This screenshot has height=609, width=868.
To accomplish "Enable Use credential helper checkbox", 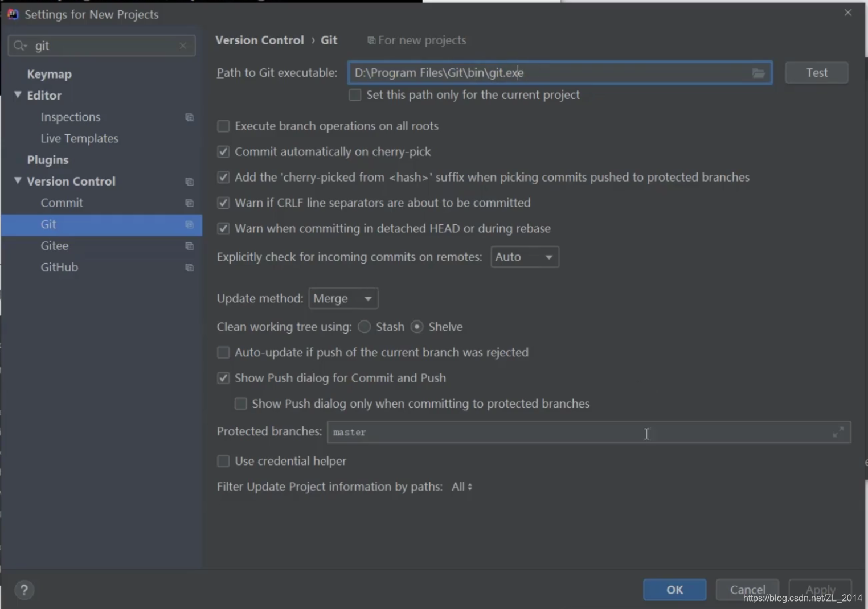I will point(223,461).
